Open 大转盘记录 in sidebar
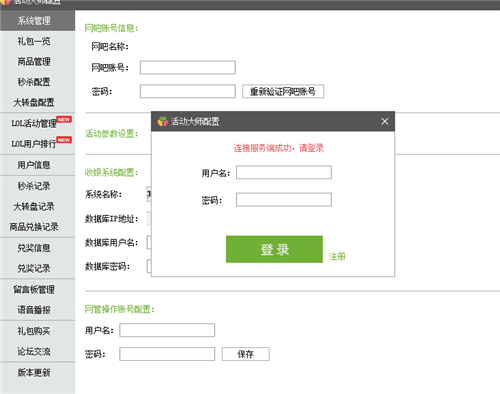This screenshot has height=394, width=500. [34, 207]
